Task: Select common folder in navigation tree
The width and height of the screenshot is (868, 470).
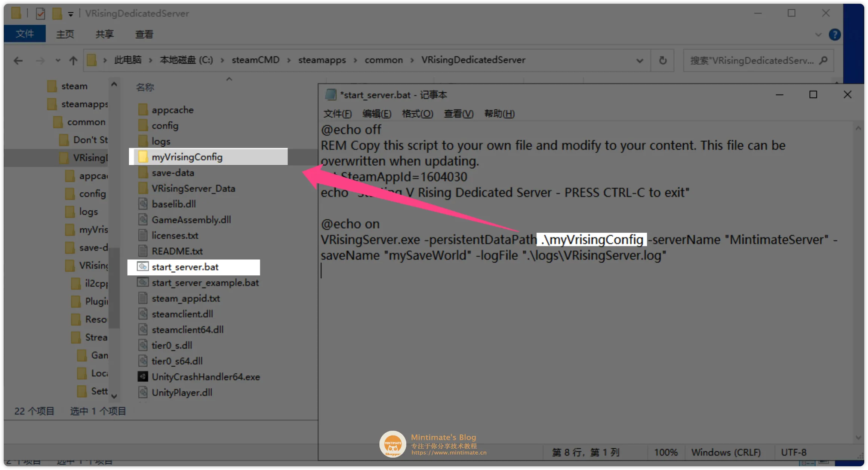Action: (x=79, y=122)
